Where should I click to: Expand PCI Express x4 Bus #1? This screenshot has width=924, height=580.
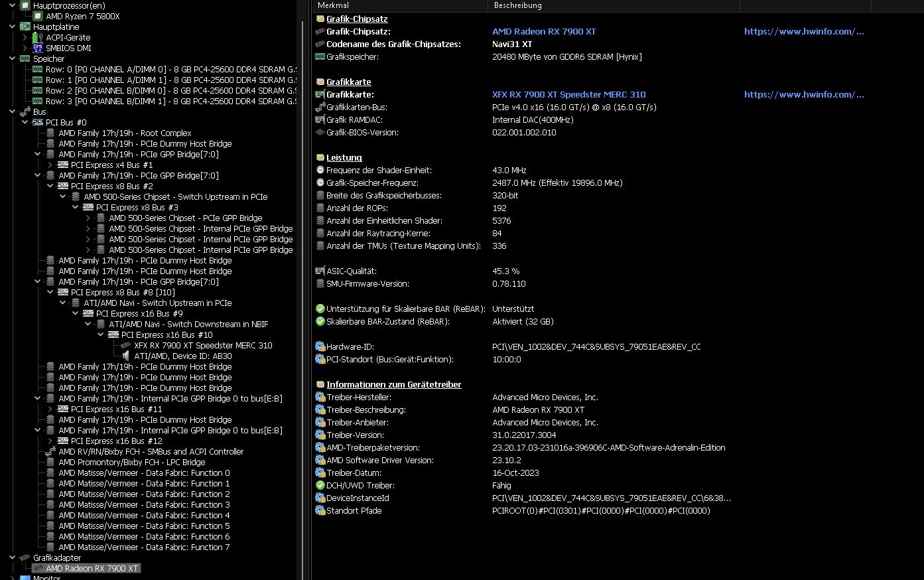(50, 165)
